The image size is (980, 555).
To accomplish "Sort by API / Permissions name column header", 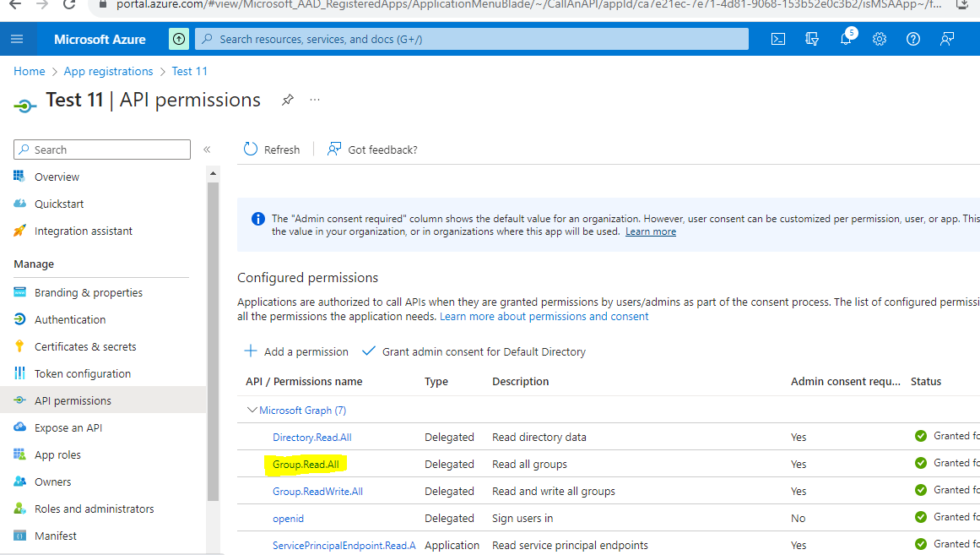I will tap(304, 382).
